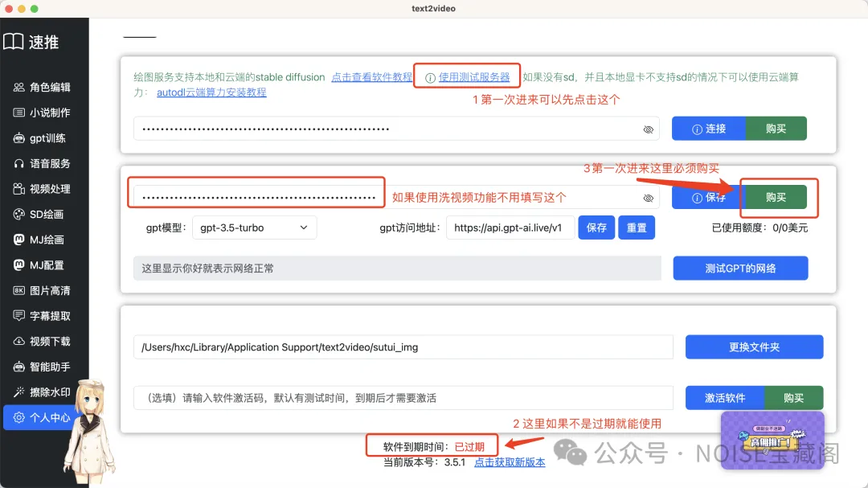
Task: Click the green 购买 purchase button
Action: 776,197
